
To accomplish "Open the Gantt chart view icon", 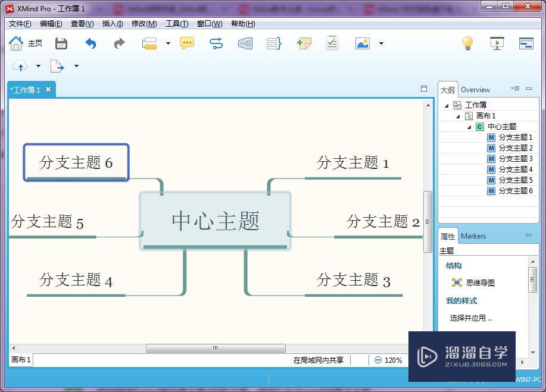I will (526, 43).
